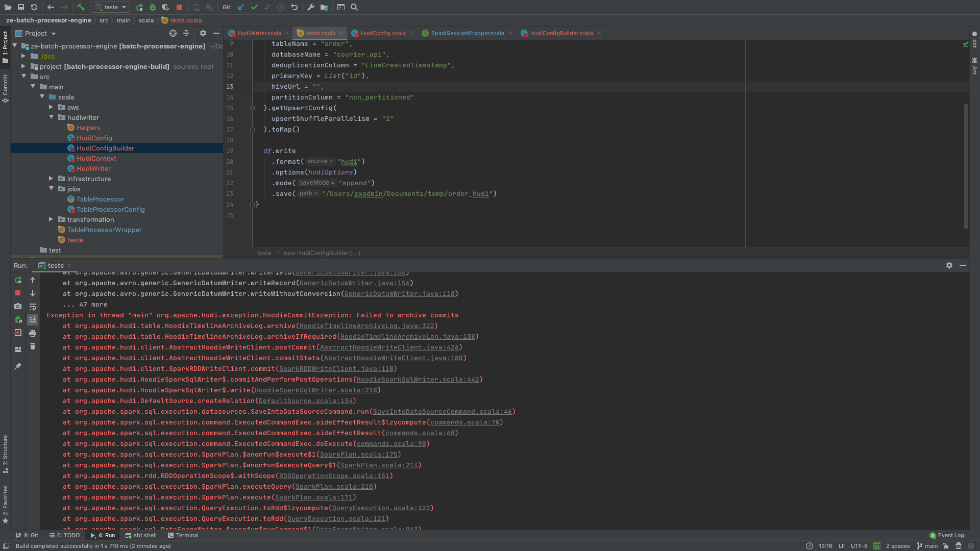Click the editor vertical scrollbar
This screenshot has height=551, width=980.
pyautogui.click(x=966, y=166)
